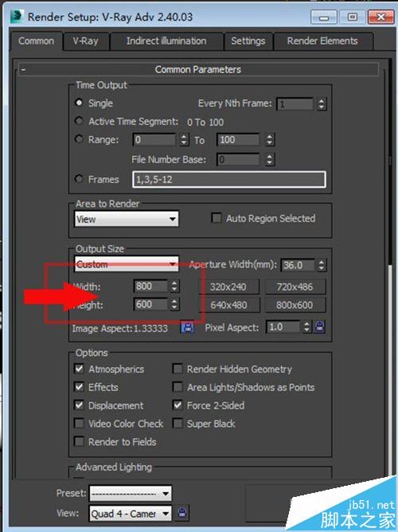The image size is (398, 532).
Task: Click the 3ds Max logo in title bar
Action: click(18, 17)
